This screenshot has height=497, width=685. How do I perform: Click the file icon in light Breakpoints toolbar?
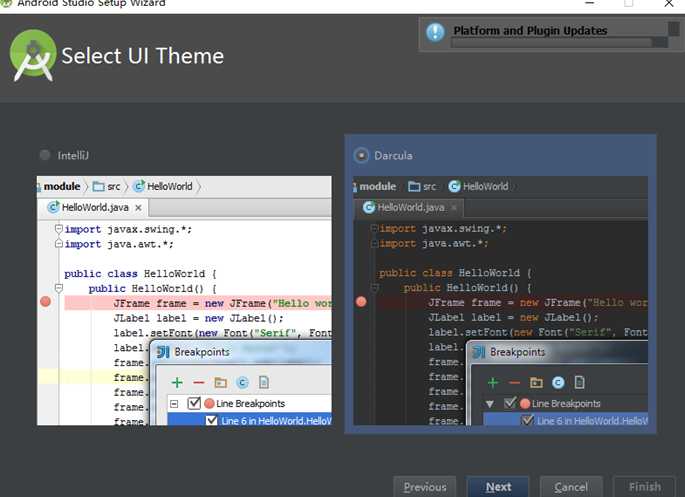(264, 383)
